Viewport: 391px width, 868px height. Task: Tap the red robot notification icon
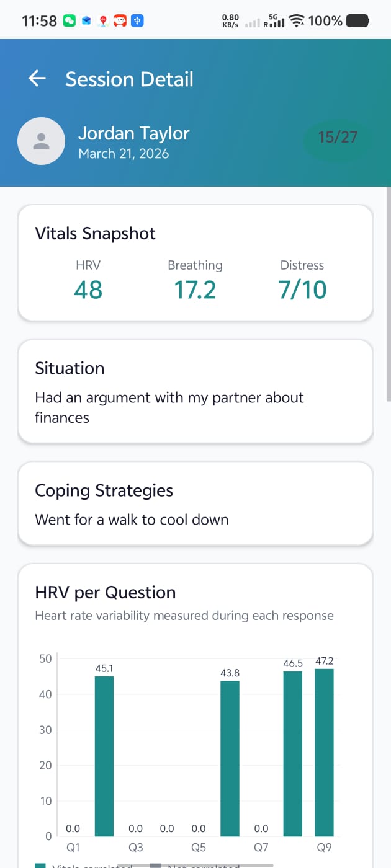click(x=120, y=21)
